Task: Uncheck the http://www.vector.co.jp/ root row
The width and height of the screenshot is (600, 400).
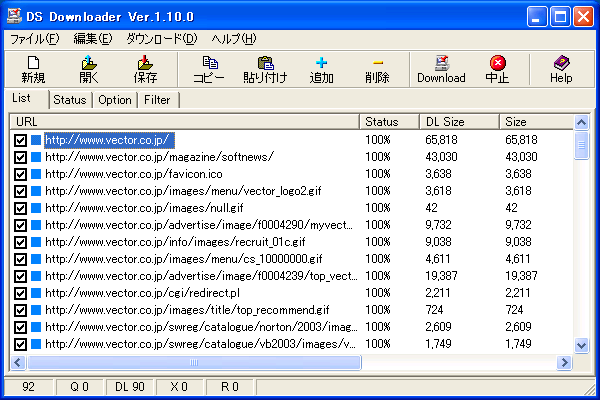Action: click(20, 140)
